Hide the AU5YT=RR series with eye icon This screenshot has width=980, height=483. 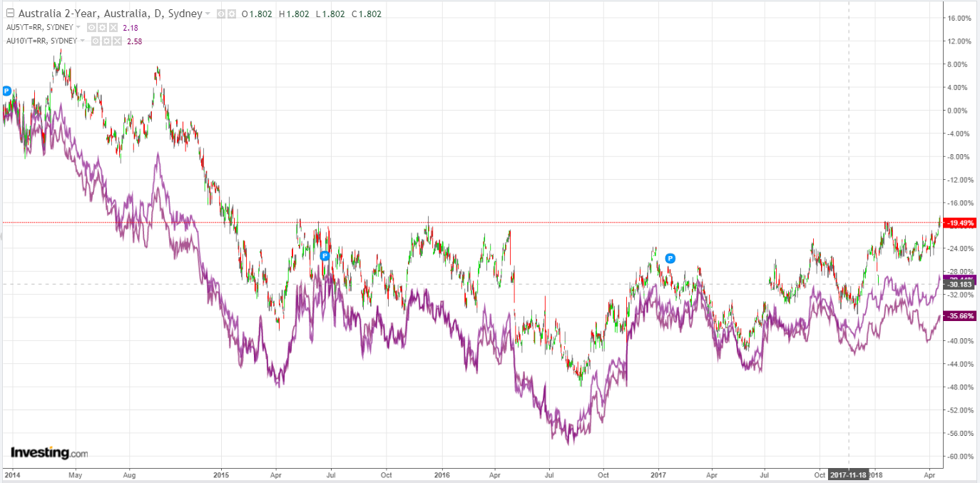91,27
